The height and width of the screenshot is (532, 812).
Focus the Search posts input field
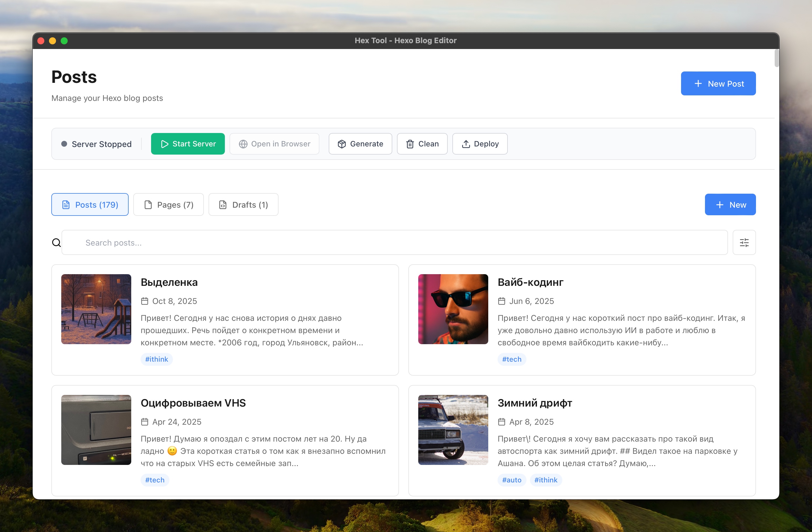coord(394,243)
